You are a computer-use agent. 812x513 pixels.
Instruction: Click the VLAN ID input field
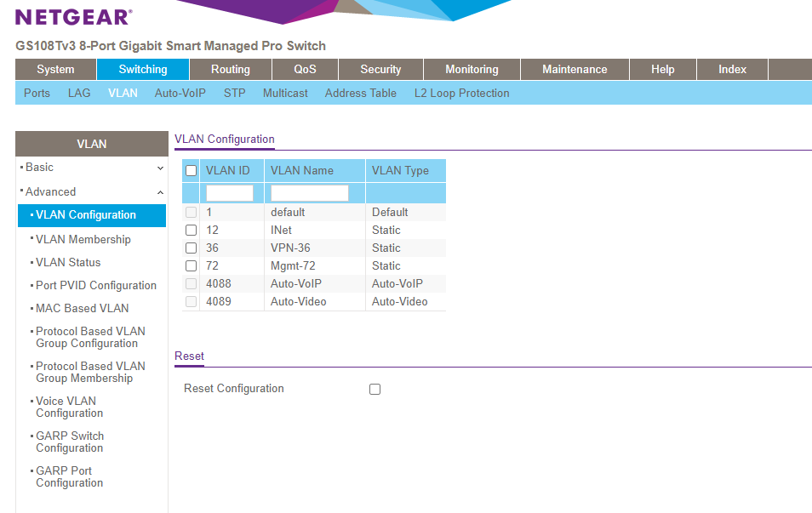[230, 193]
